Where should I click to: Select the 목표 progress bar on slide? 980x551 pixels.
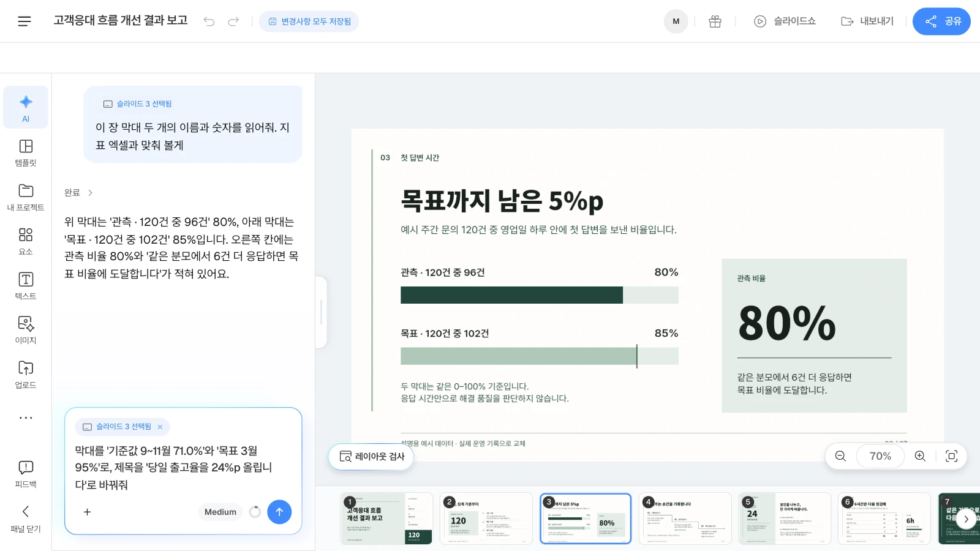pos(540,356)
